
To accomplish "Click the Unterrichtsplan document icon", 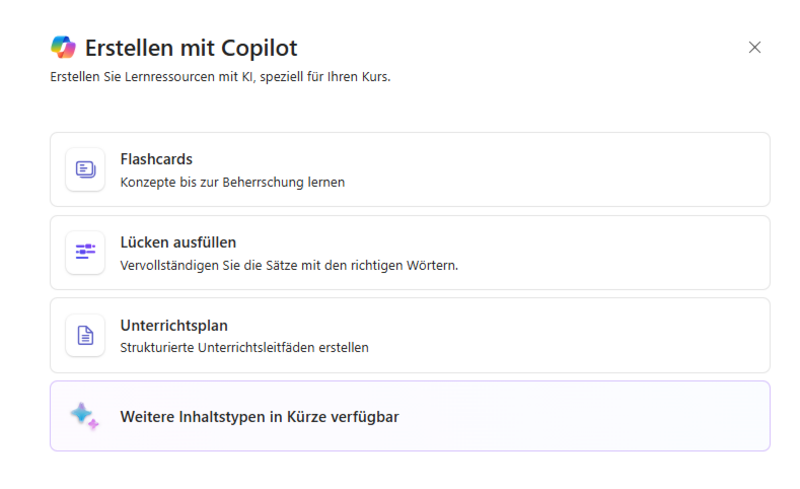I will [x=85, y=335].
